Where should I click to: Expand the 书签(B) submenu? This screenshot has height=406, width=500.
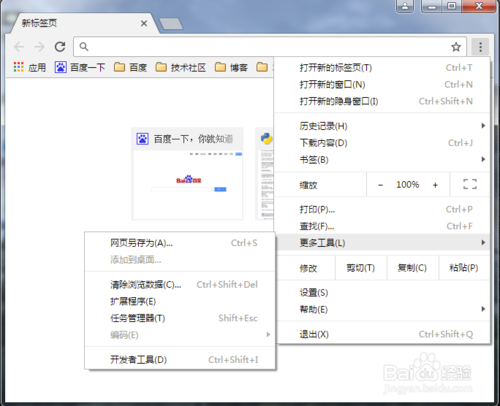pyautogui.click(x=382, y=160)
